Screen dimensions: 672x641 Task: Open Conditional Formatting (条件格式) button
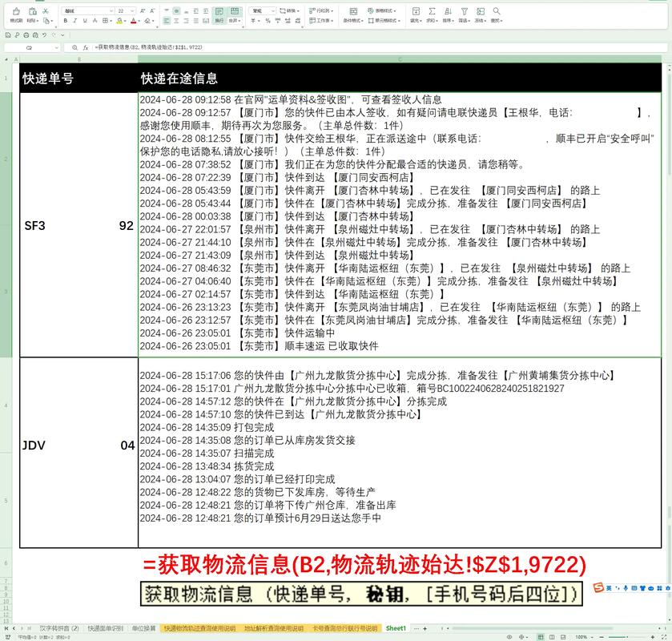pos(353,14)
